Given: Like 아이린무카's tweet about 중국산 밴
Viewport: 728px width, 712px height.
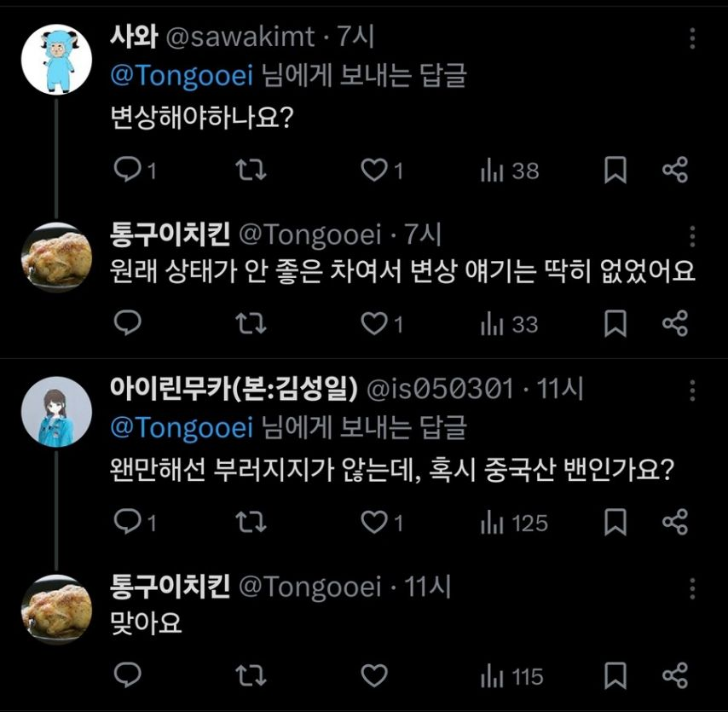Looking at the screenshot, I should tap(374, 522).
